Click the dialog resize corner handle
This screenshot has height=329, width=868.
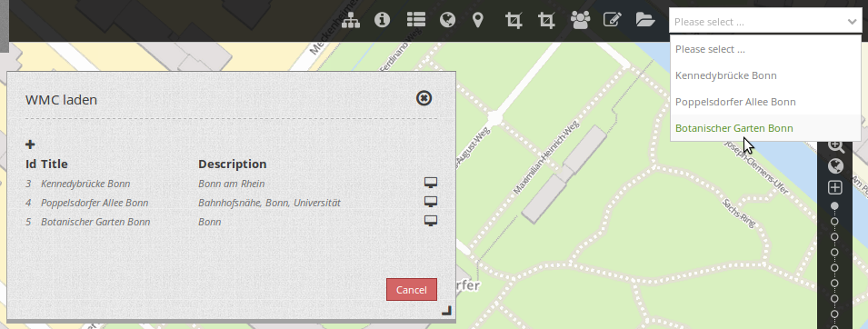[x=447, y=311]
